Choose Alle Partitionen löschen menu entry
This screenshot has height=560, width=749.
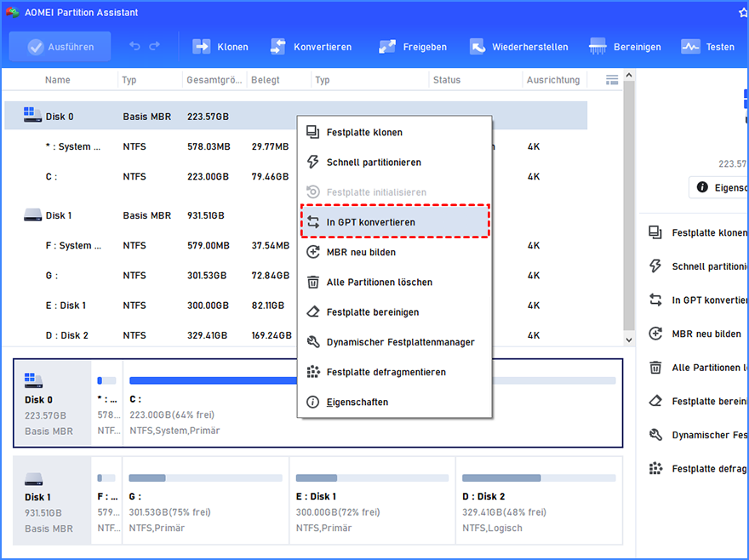[395, 283]
